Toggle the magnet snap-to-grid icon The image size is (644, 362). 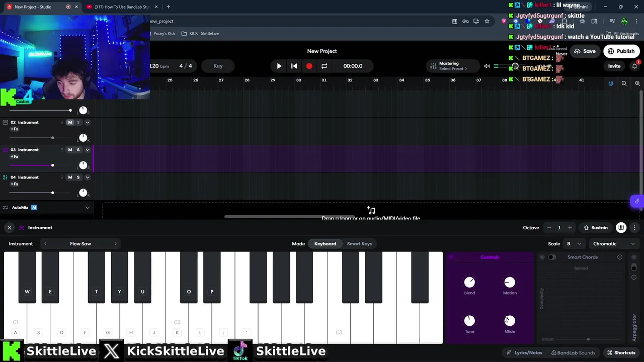[x=611, y=83]
